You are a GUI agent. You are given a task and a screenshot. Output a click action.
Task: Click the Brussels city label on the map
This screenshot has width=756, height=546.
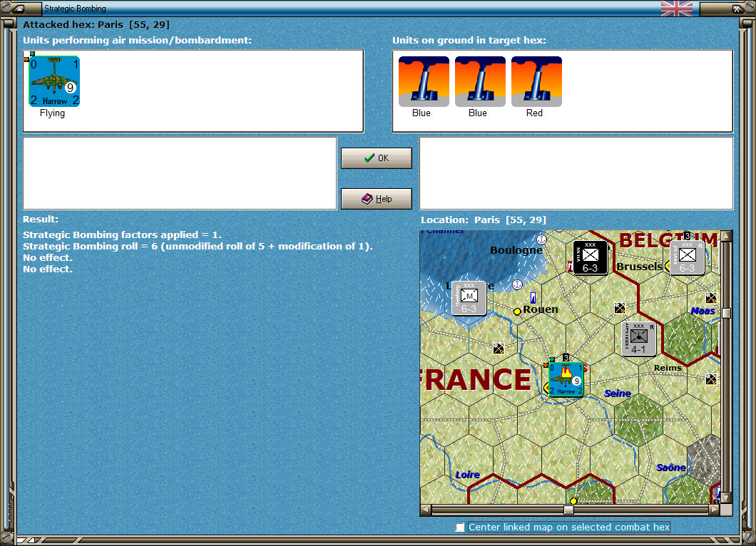point(639,267)
